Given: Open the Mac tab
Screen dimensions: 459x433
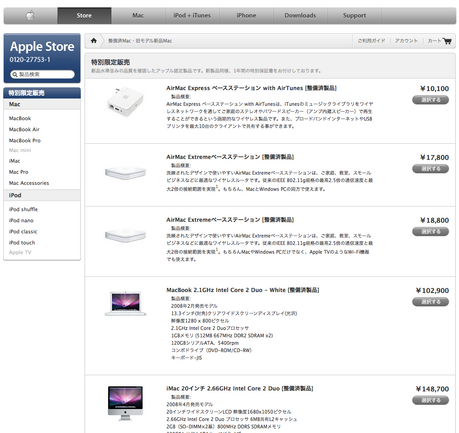Looking at the screenshot, I should click(138, 15).
